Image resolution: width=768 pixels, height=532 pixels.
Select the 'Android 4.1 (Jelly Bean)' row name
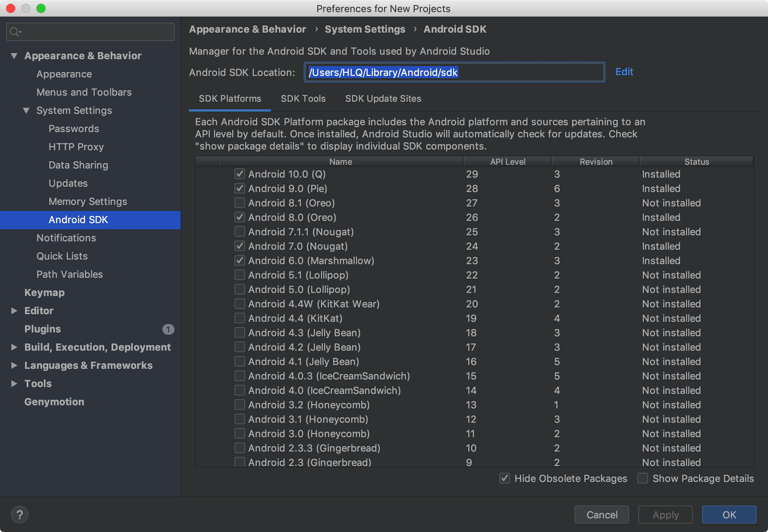[303, 362]
